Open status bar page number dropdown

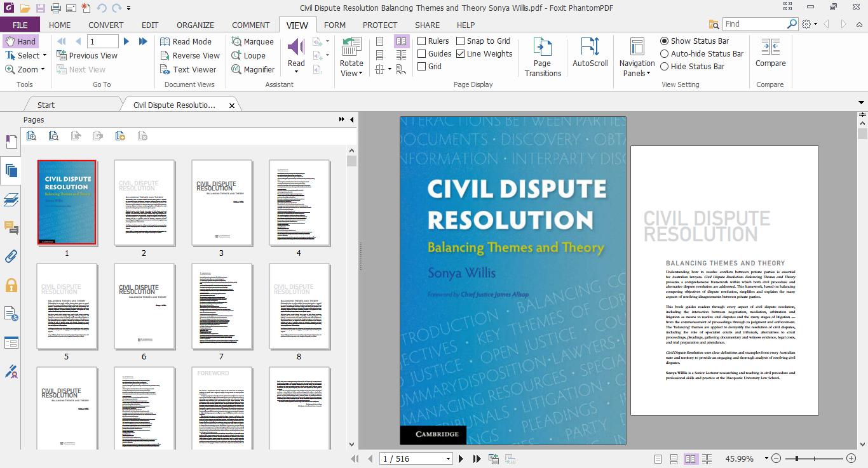(x=448, y=458)
